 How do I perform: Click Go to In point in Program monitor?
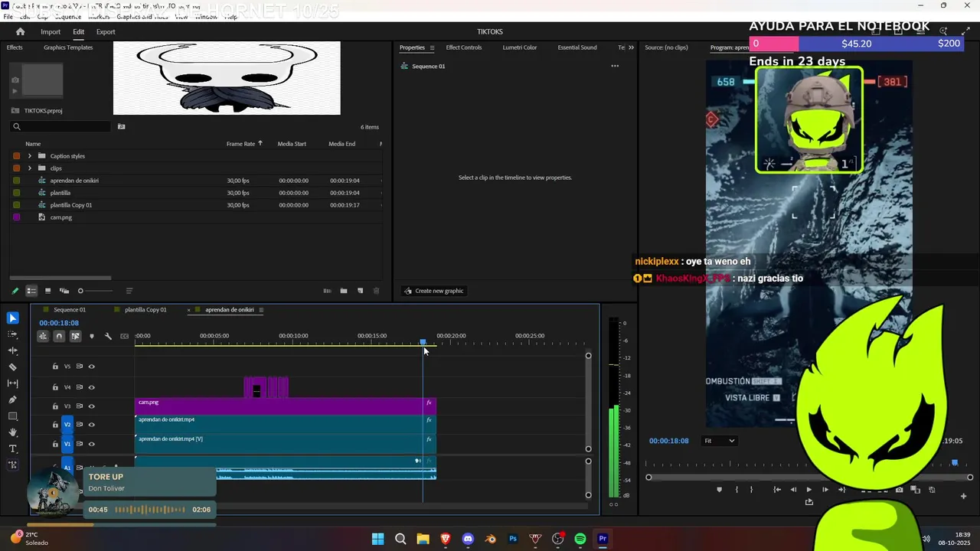[x=777, y=490]
